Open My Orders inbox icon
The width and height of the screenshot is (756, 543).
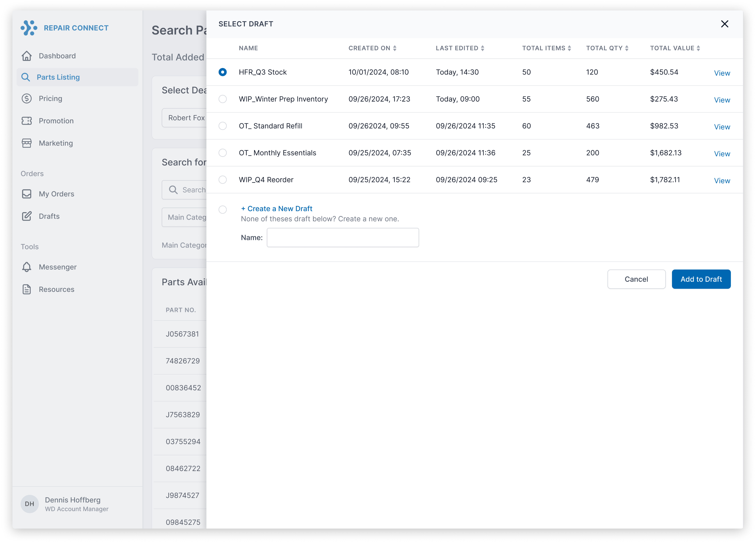(x=27, y=194)
